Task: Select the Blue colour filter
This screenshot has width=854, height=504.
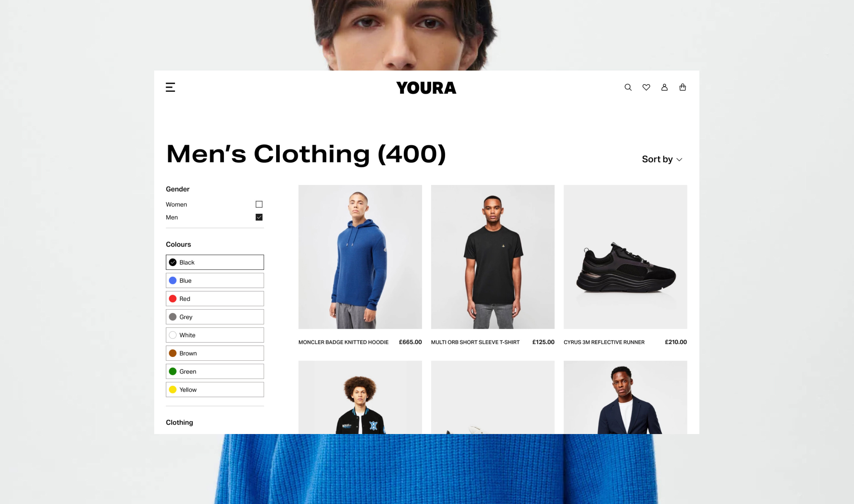Action: coord(215,280)
